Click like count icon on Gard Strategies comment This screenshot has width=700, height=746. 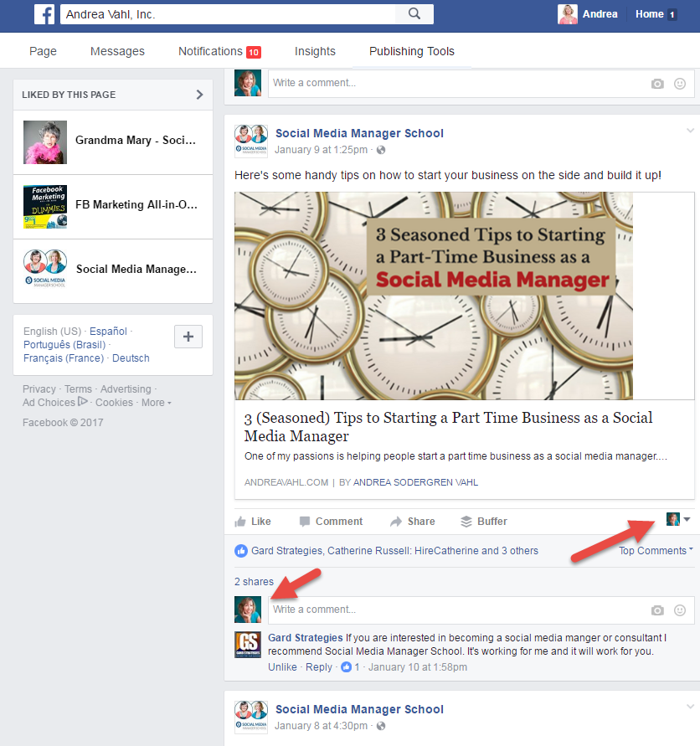(x=347, y=667)
